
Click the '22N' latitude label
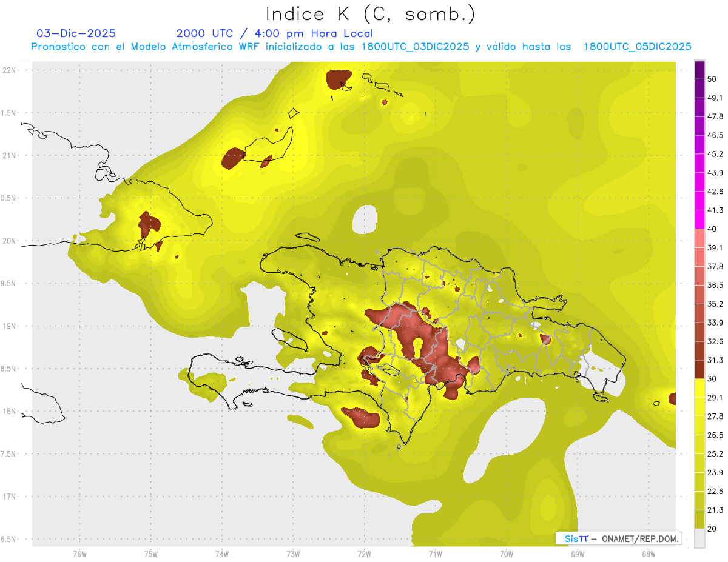click(x=9, y=70)
